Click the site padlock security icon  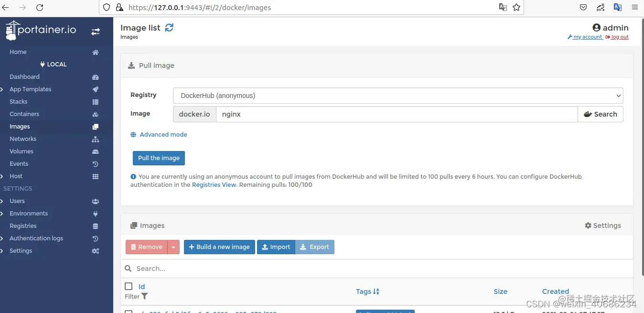coord(119,7)
